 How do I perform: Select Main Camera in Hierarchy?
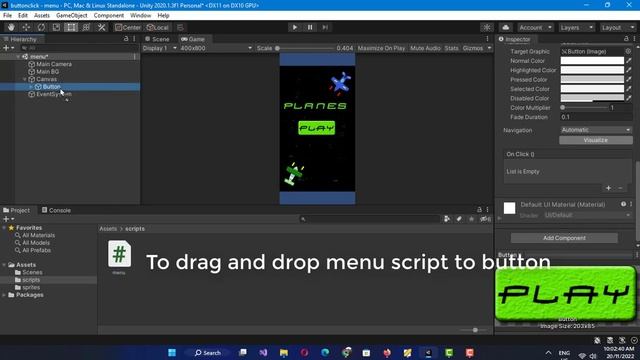(54, 64)
